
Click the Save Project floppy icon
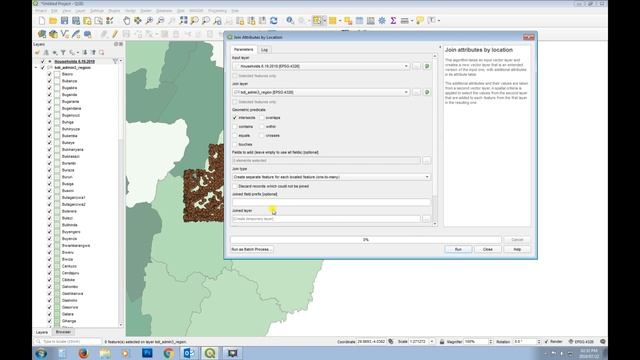(64, 20)
